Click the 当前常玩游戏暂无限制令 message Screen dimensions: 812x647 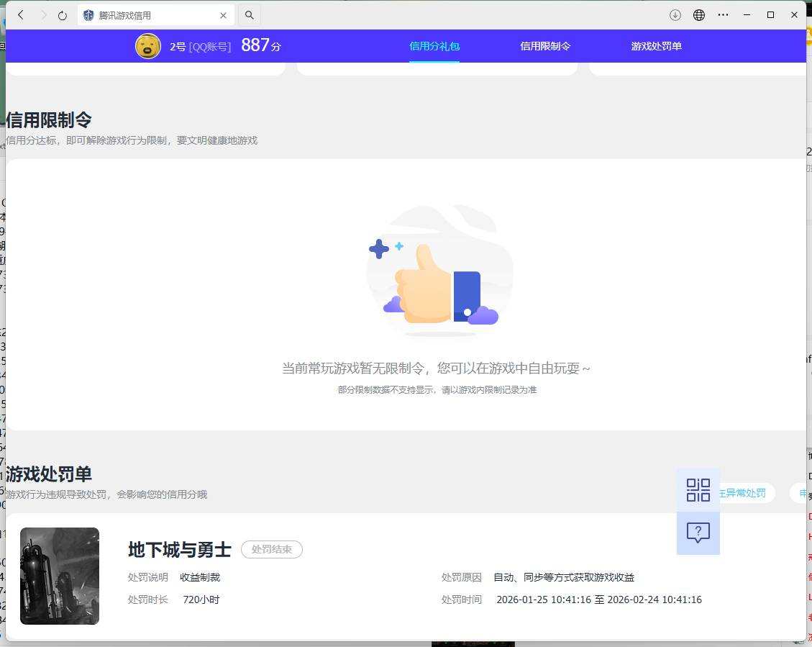click(436, 368)
